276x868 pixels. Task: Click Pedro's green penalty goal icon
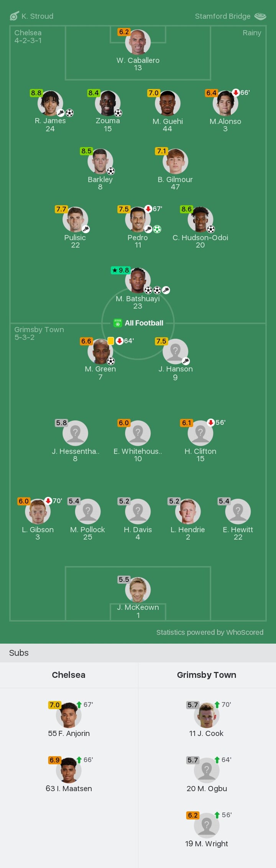coord(157,229)
